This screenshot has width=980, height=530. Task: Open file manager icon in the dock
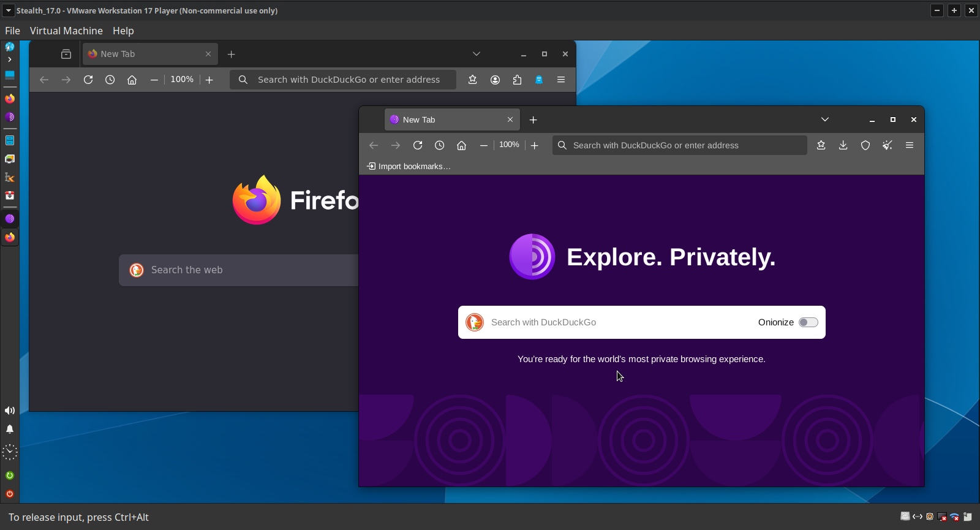tap(10, 140)
